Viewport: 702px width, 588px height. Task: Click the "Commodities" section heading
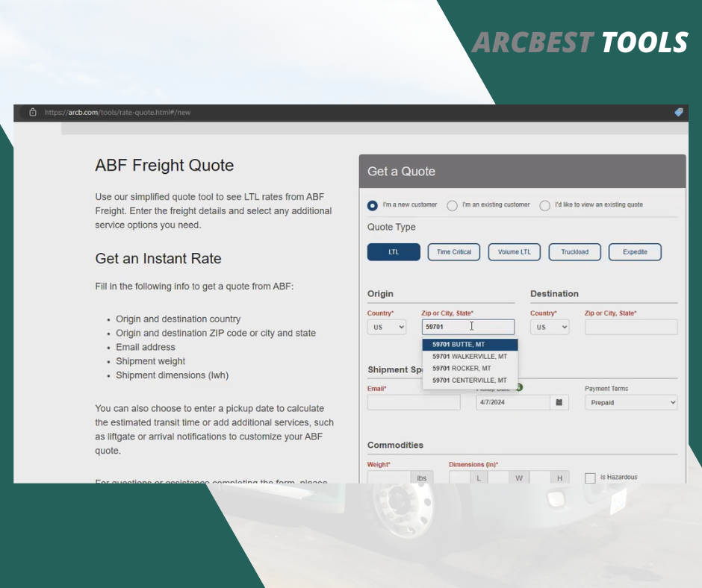[395, 445]
